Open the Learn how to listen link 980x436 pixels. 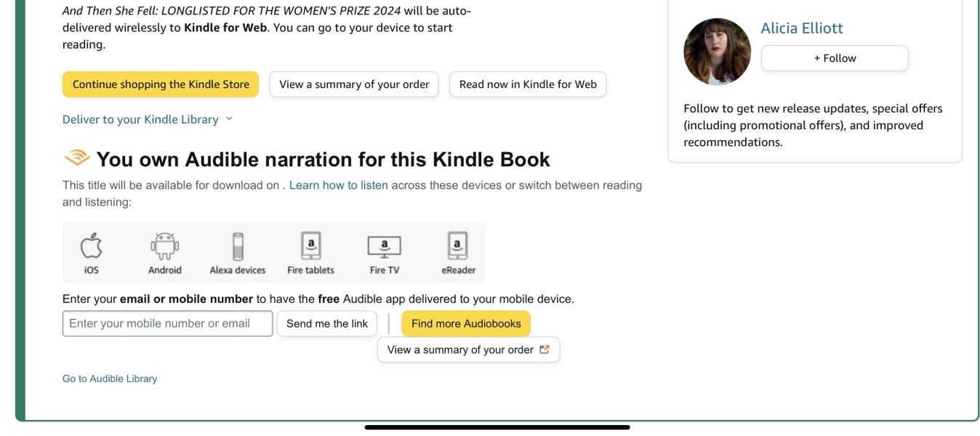point(338,185)
